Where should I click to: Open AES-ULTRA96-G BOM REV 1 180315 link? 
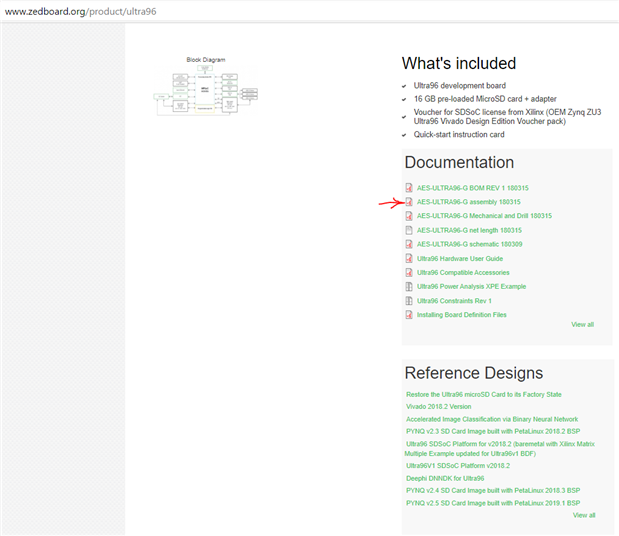[x=473, y=188]
